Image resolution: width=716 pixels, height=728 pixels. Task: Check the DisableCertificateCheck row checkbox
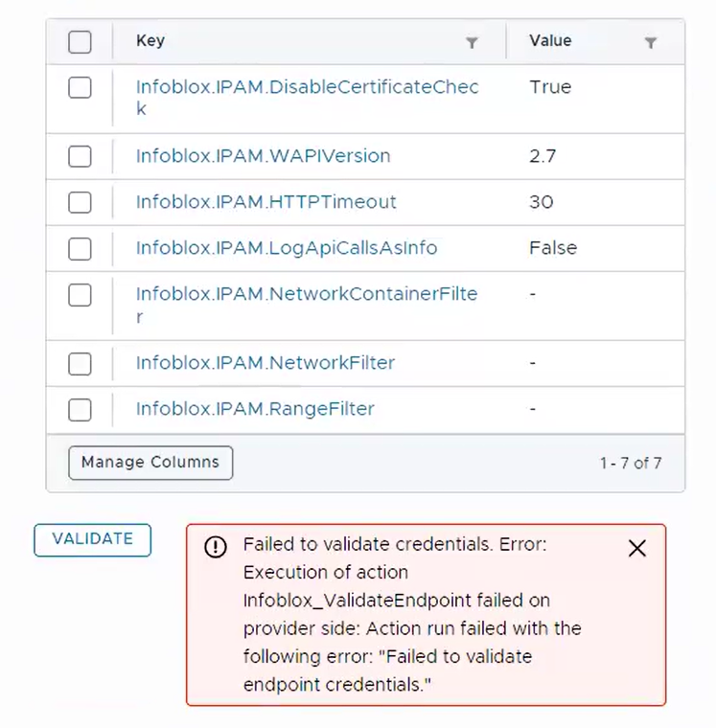[x=81, y=88]
